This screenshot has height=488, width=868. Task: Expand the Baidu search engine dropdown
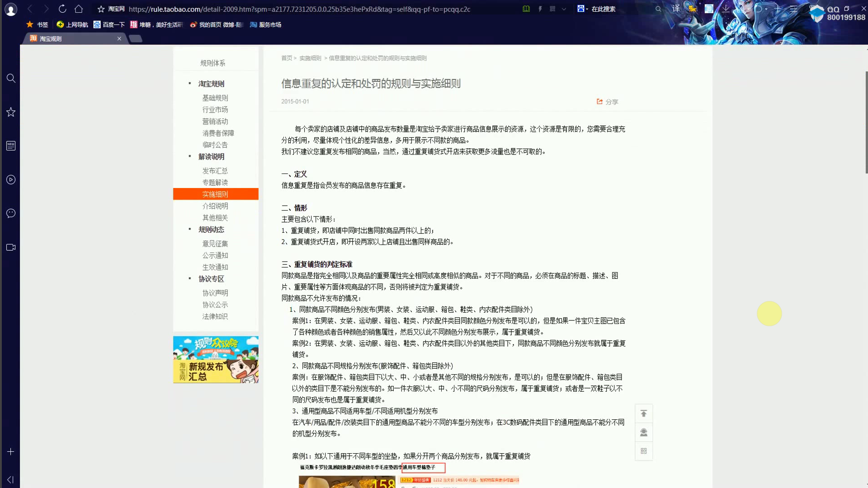click(x=583, y=9)
